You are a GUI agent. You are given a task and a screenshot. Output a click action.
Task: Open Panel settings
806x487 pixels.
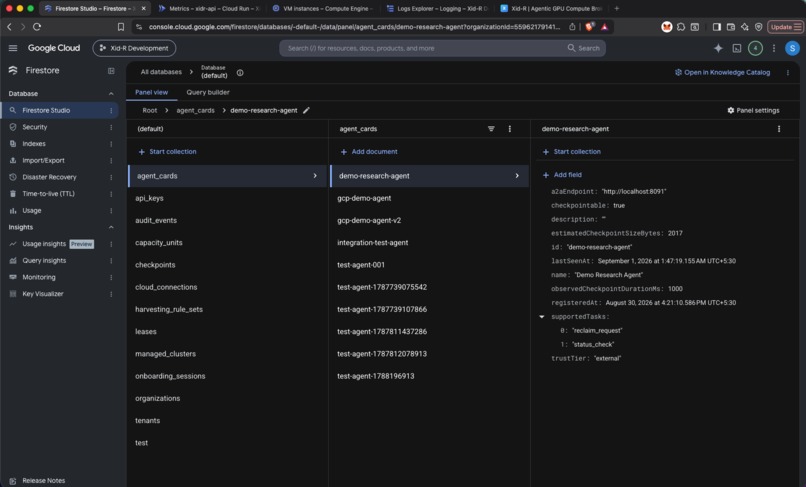pos(753,110)
